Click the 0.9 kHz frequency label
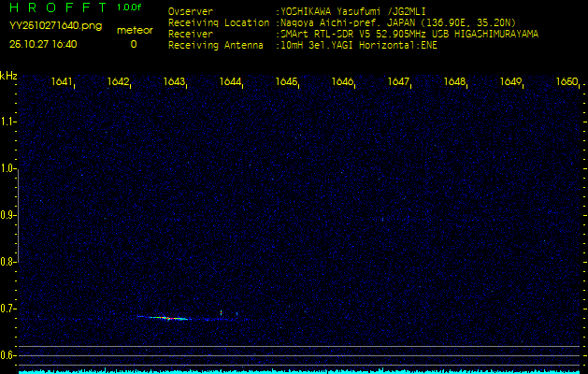 coord(7,215)
